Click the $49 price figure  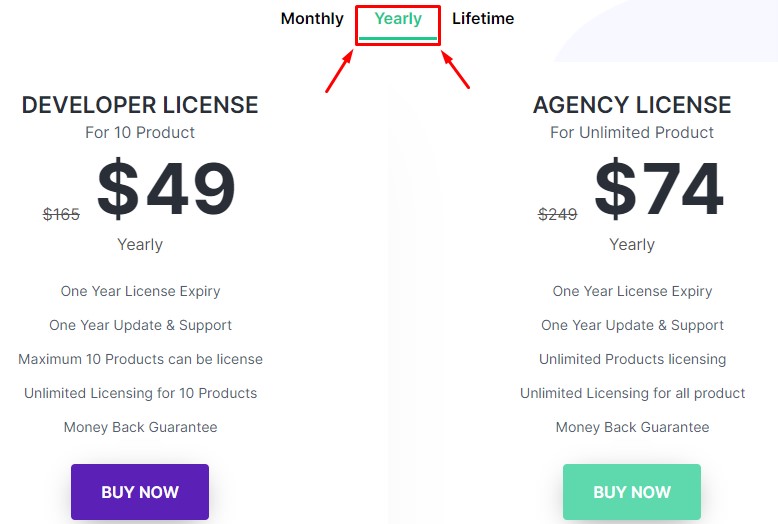pyautogui.click(x=166, y=190)
